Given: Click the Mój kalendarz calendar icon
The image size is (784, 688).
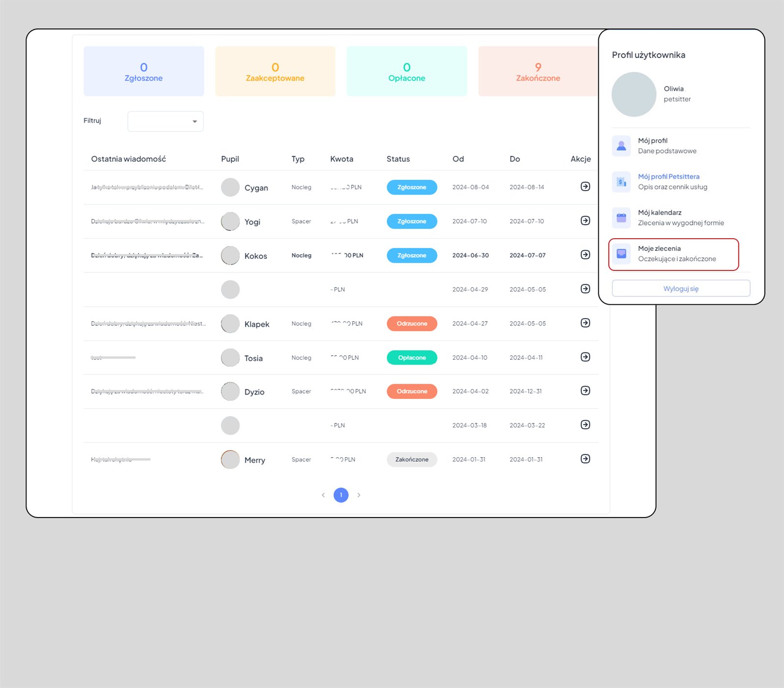Looking at the screenshot, I should 621,218.
